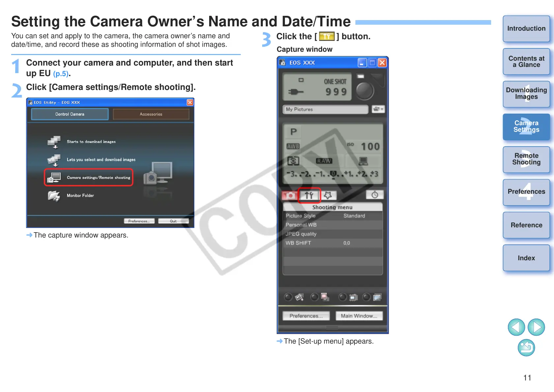Open the p.5 page link
The height and width of the screenshot is (392, 554).
(61, 74)
